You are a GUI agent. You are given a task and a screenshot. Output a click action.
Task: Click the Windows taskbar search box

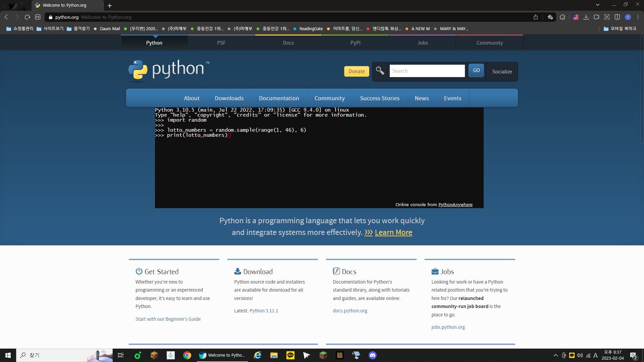point(64,355)
